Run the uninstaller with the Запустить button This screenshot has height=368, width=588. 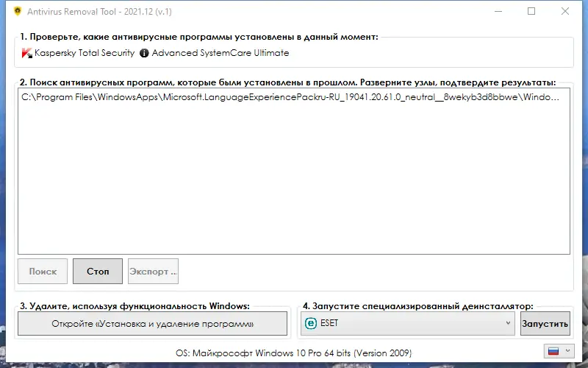click(545, 323)
